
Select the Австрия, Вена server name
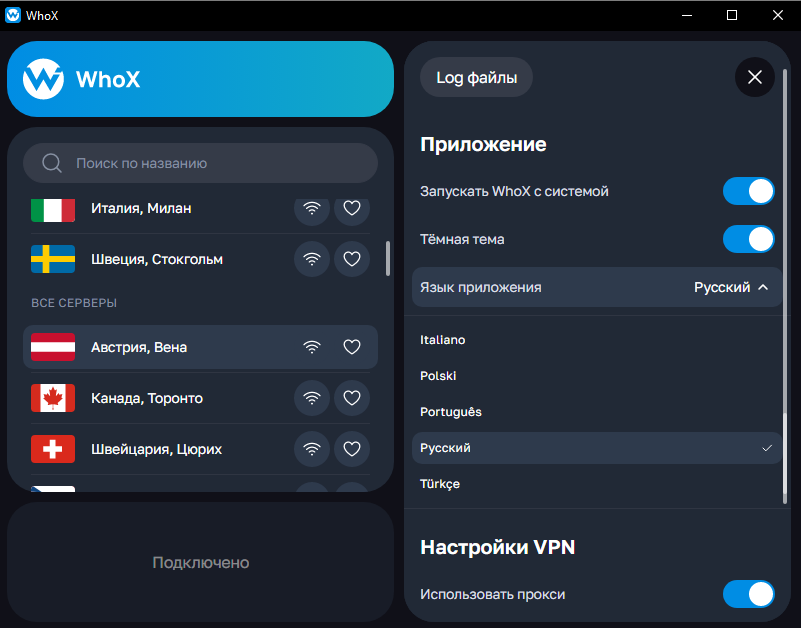pyautogui.click(x=139, y=347)
